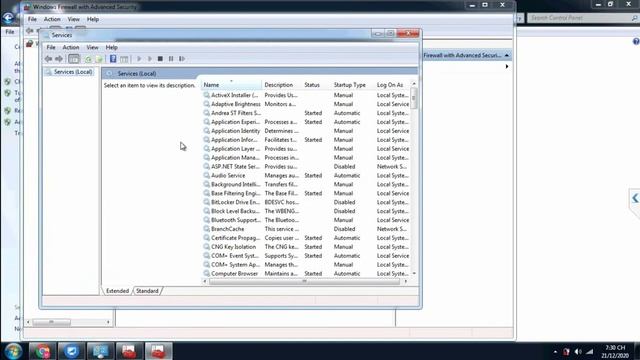The image size is (640, 360).
Task: Open Action menu in Windows Firewall window
Action: pos(52,19)
